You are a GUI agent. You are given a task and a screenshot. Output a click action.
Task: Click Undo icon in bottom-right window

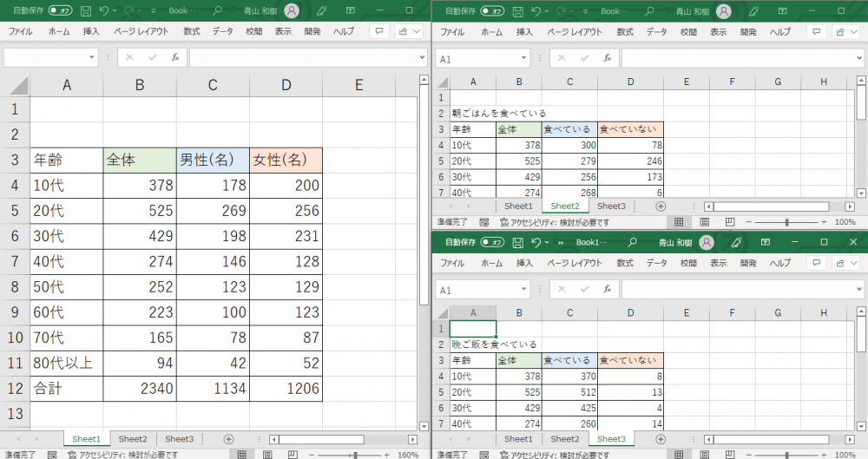tap(536, 242)
